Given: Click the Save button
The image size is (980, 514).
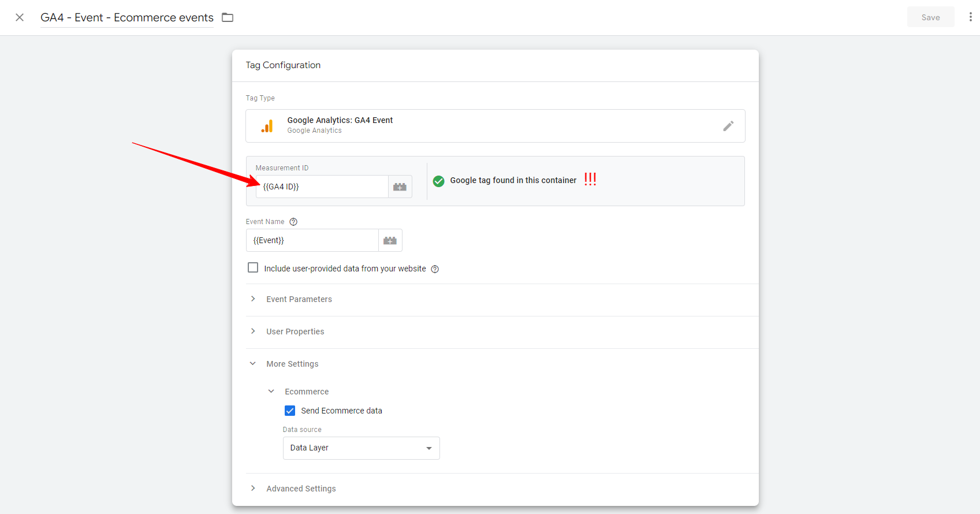Looking at the screenshot, I should pyautogui.click(x=930, y=17).
